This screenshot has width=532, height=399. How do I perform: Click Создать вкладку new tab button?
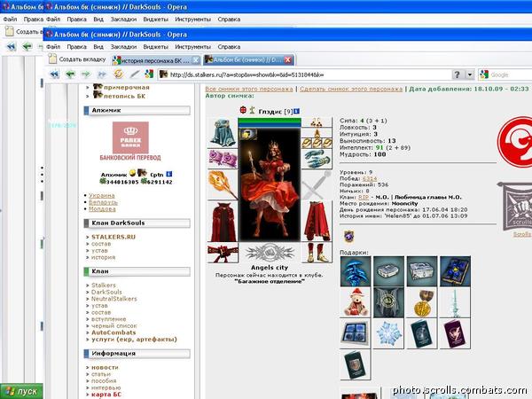(77, 59)
